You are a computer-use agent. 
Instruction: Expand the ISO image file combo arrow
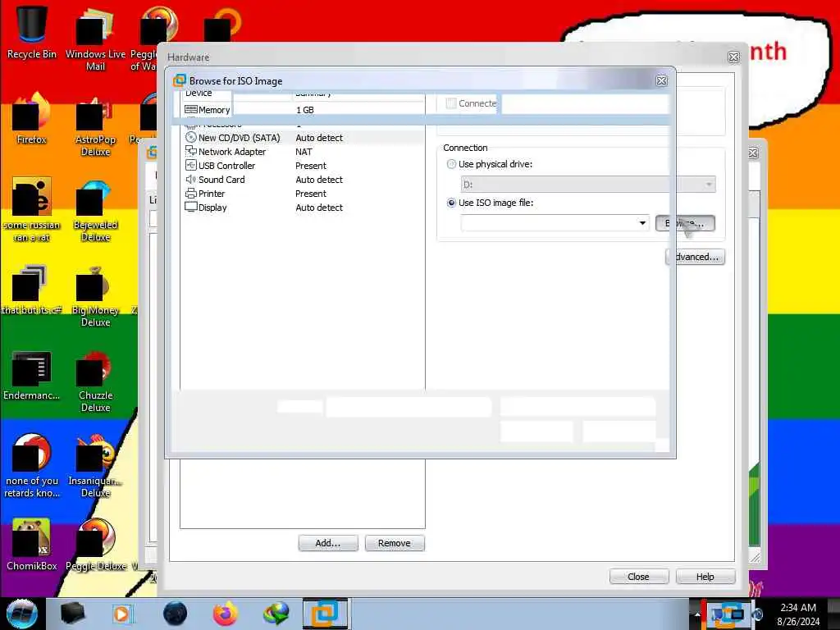642,223
